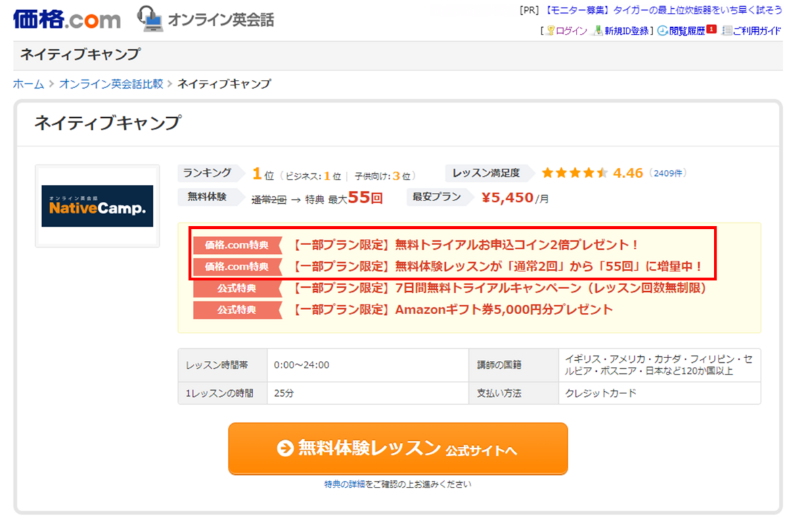Select the star rating icons
This screenshot has width=812, height=520.
(x=574, y=173)
